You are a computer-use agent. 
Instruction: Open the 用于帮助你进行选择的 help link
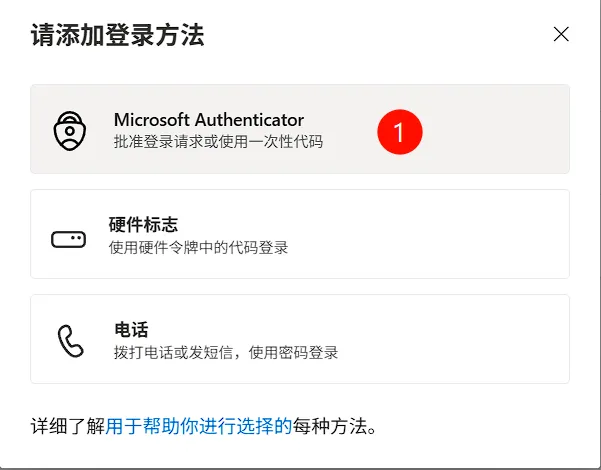[x=198, y=426]
